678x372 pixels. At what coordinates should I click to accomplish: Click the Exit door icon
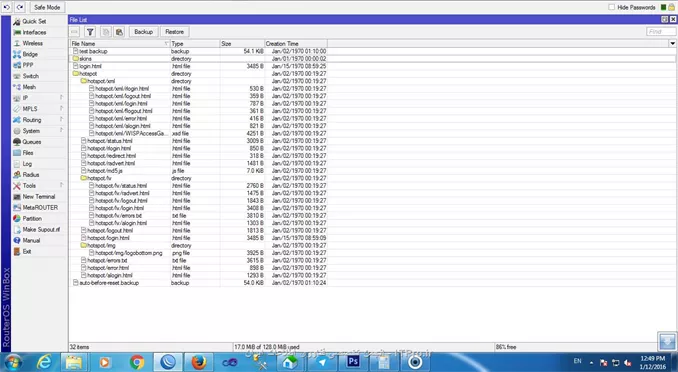[17, 251]
